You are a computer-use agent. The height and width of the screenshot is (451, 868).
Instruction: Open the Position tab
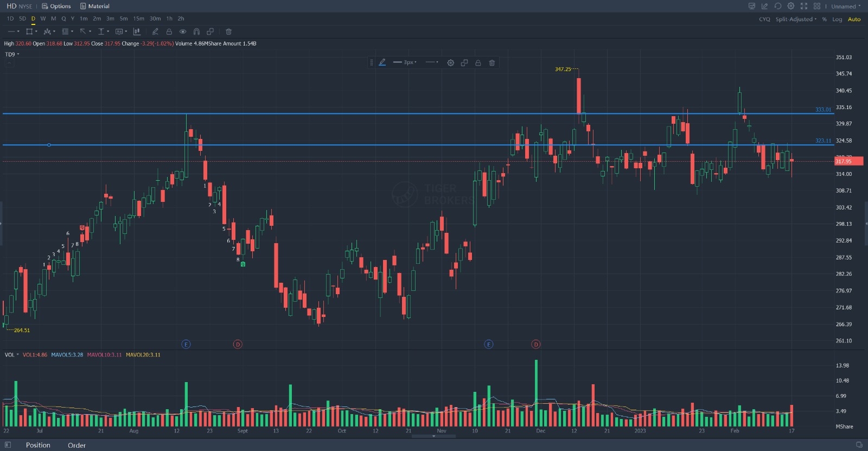[38, 445]
